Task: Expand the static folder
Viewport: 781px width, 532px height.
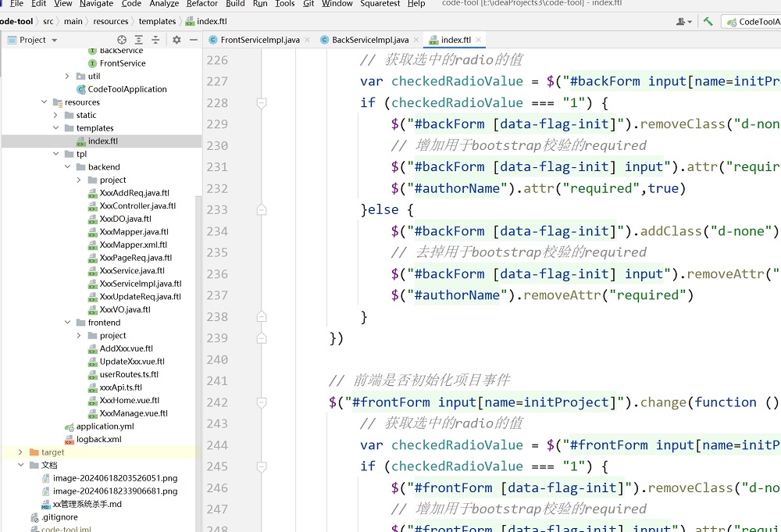Action: point(55,115)
